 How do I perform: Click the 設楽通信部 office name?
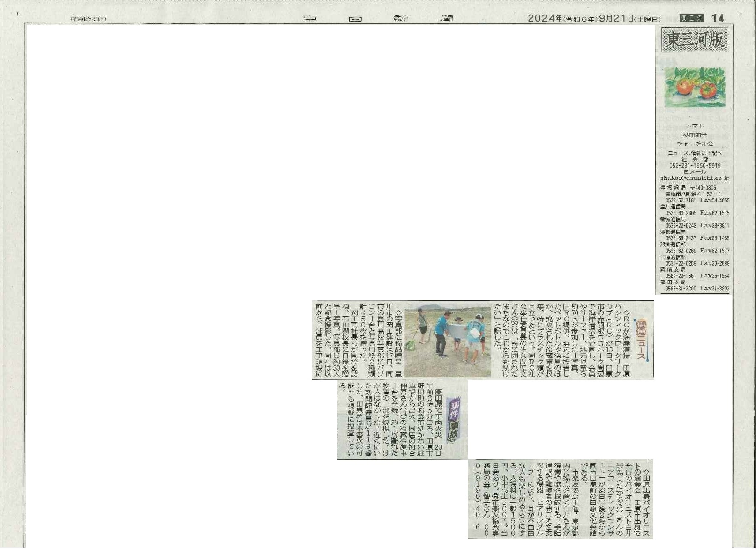673,245
